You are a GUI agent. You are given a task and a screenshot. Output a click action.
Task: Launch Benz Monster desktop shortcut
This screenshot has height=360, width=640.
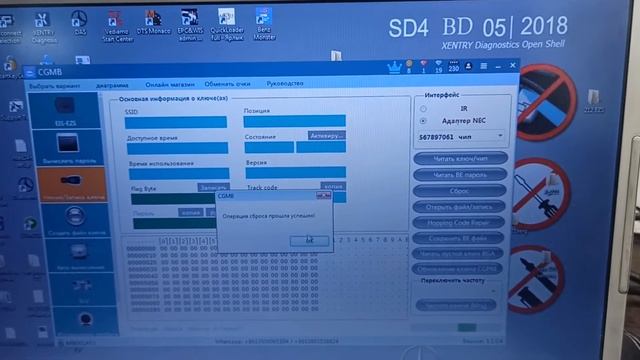pos(264,24)
